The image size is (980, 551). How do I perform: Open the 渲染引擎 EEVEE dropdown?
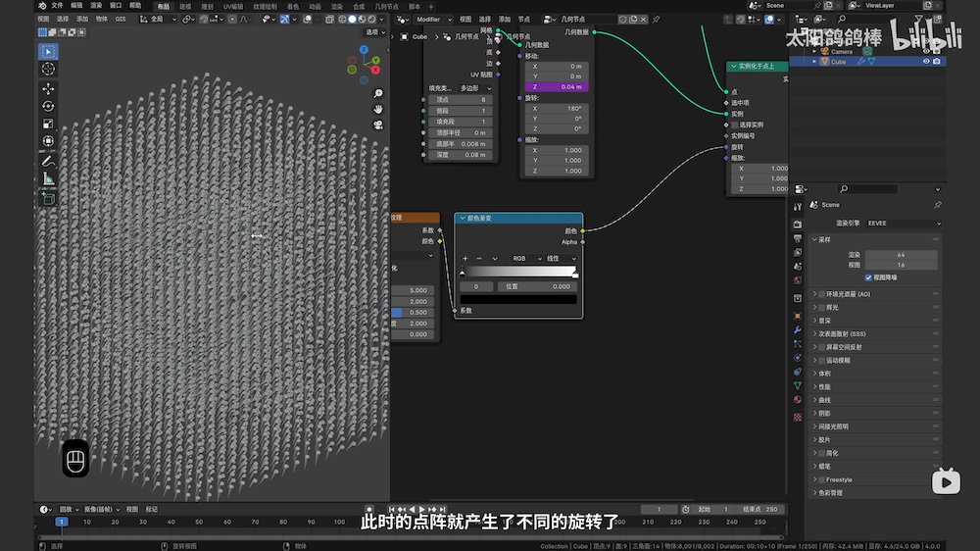click(904, 224)
